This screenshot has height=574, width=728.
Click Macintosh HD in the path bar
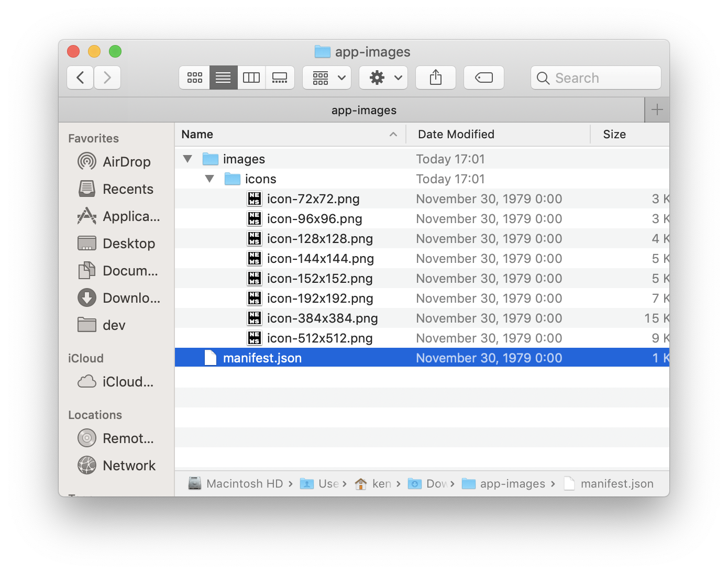[244, 483]
